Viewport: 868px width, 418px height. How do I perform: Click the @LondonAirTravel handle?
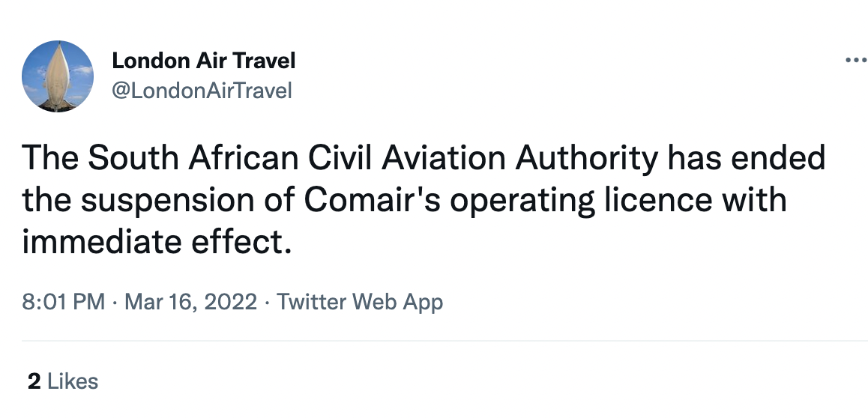point(202,91)
